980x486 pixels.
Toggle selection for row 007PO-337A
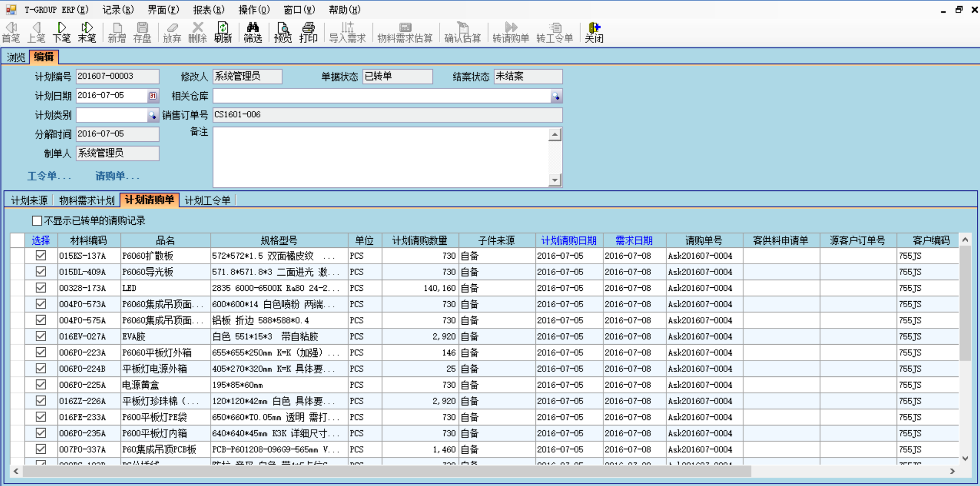(x=41, y=449)
